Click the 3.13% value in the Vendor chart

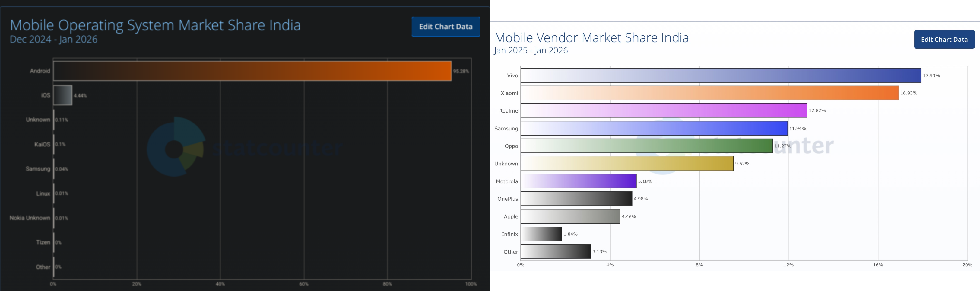coord(600,252)
